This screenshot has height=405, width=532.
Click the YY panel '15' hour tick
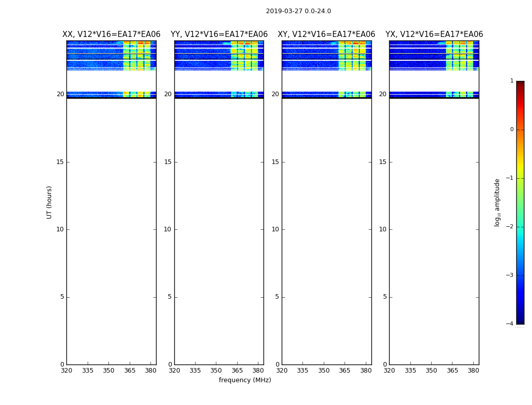pos(168,162)
